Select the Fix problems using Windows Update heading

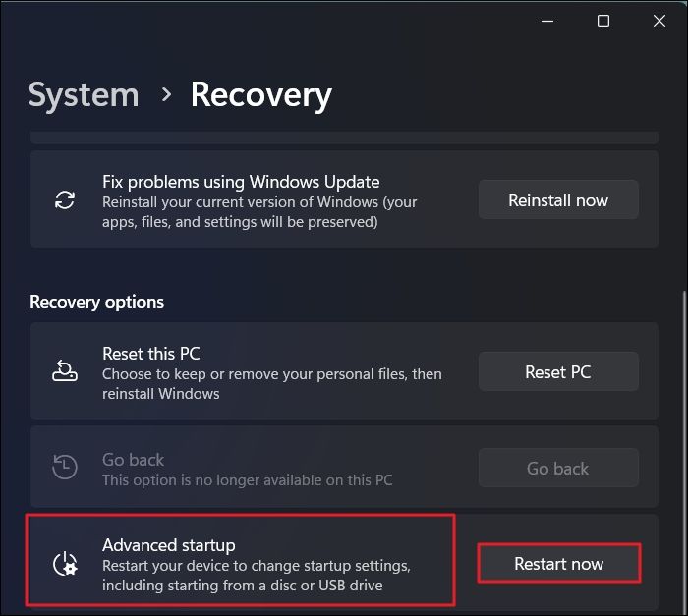(241, 182)
